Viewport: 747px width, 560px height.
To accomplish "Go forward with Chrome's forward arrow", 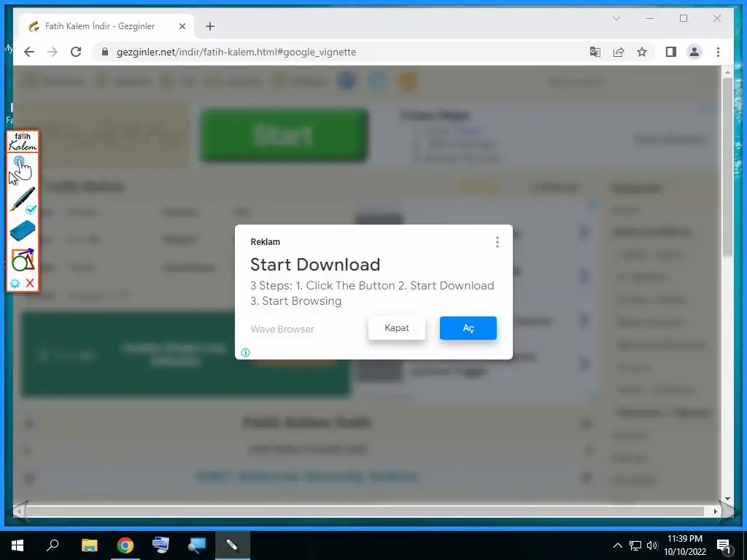I will (53, 52).
